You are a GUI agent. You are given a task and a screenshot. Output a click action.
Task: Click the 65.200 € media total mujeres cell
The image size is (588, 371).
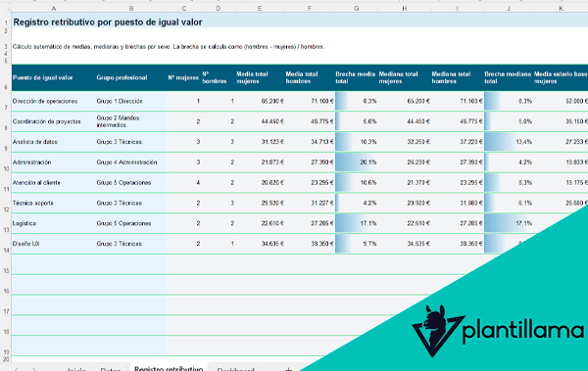[260, 101]
